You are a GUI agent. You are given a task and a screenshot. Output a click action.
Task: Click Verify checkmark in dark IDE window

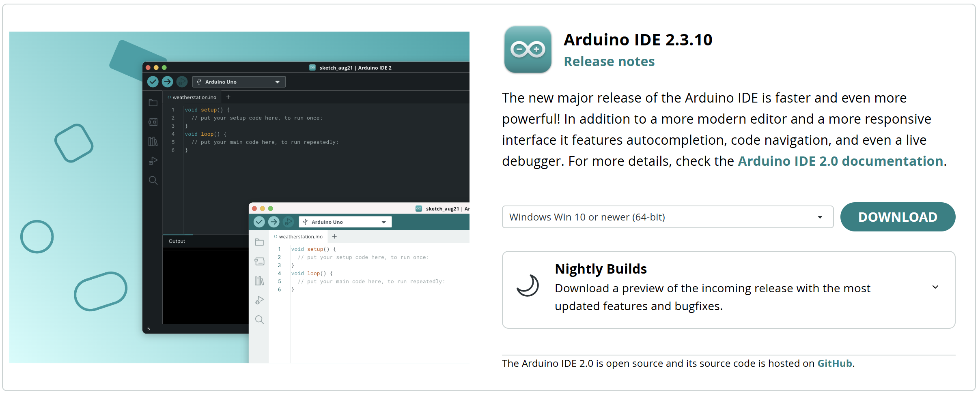153,82
